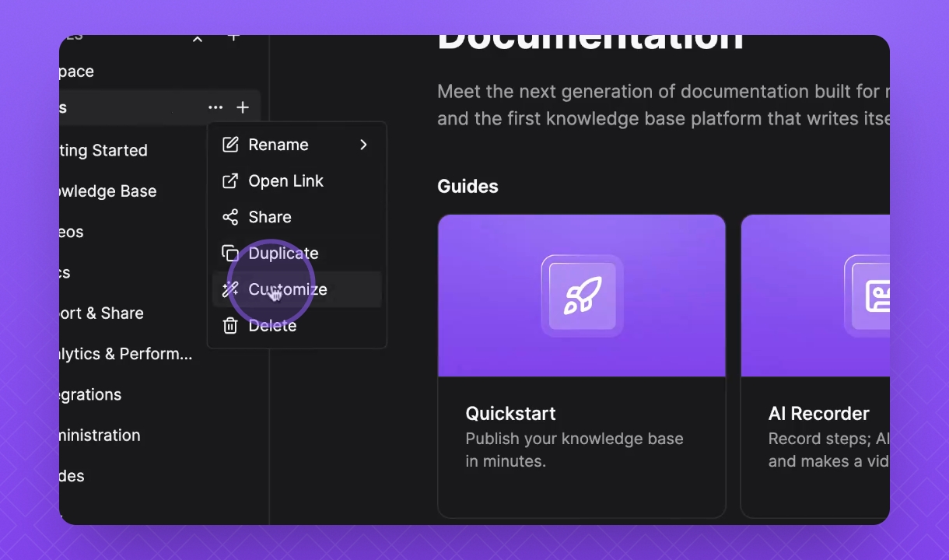Screen dimensions: 949x560
Task: Click the Share nodes icon
Action: [230, 217]
